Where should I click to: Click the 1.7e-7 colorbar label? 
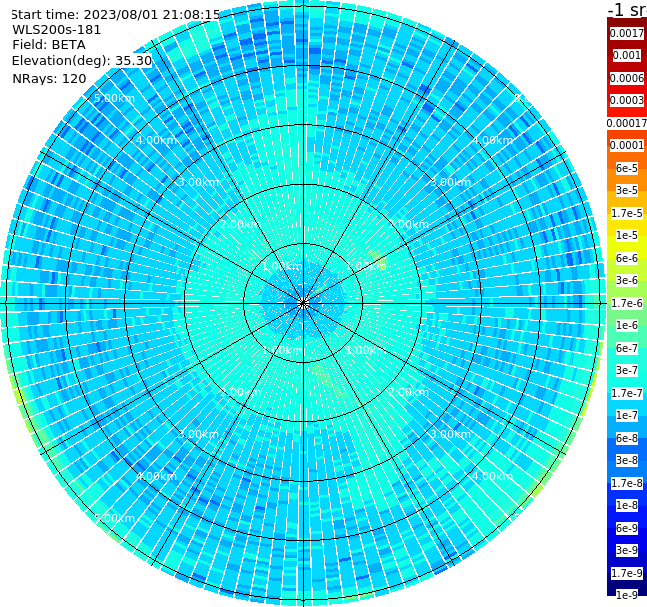[627, 393]
